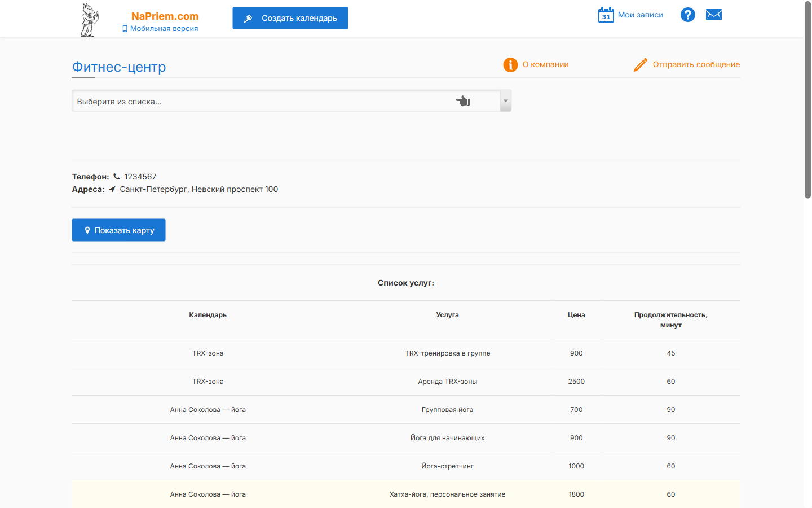Open Мои записи link text
The height and width of the screenshot is (508, 812).
pos(641,15)
